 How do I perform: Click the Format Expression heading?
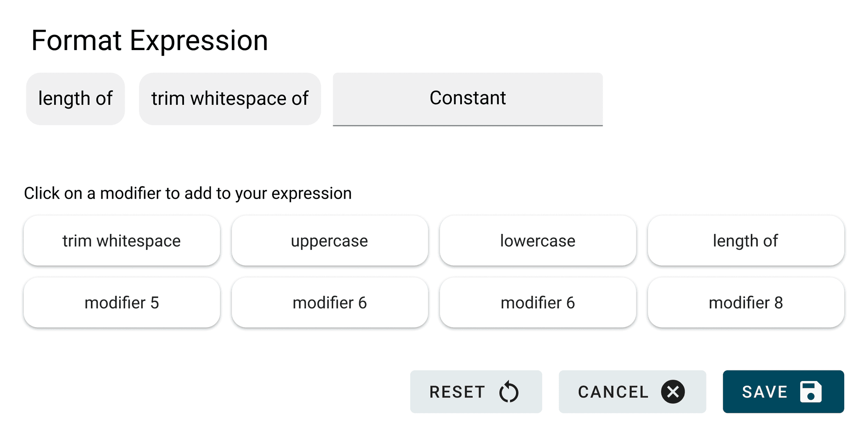150,41
